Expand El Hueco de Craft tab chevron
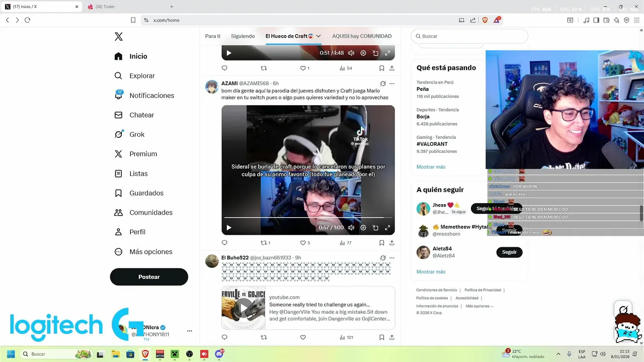The image size is (644, 362). (x=318, y=36)
